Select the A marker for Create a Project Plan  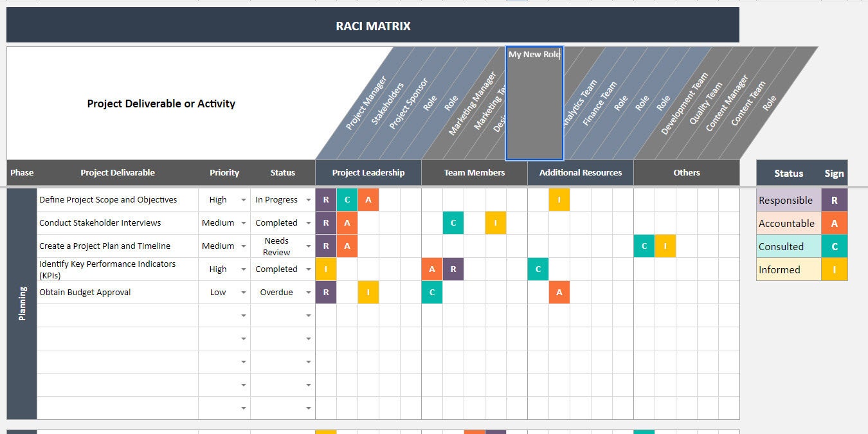(347, 246)
